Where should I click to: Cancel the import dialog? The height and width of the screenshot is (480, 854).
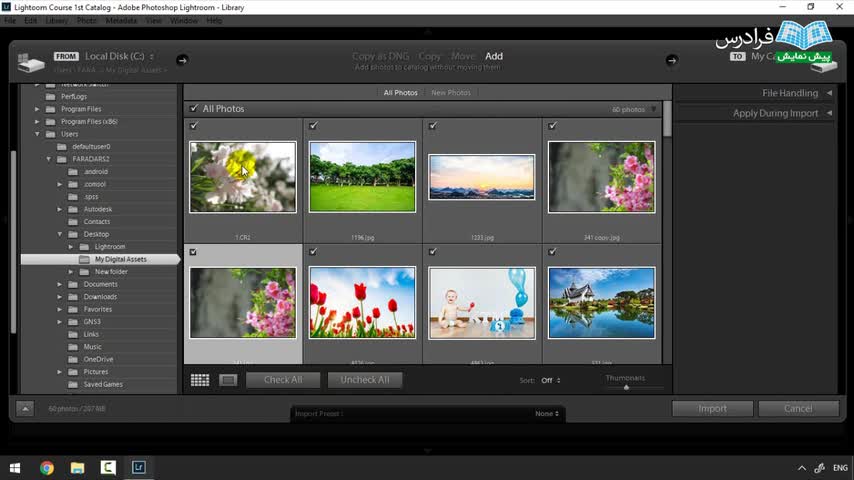pos(798,409)
